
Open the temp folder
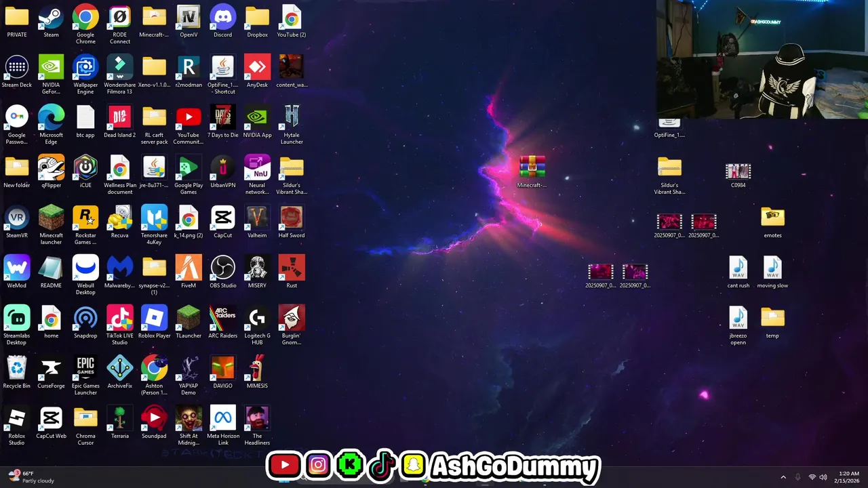[x=772, y=322]
